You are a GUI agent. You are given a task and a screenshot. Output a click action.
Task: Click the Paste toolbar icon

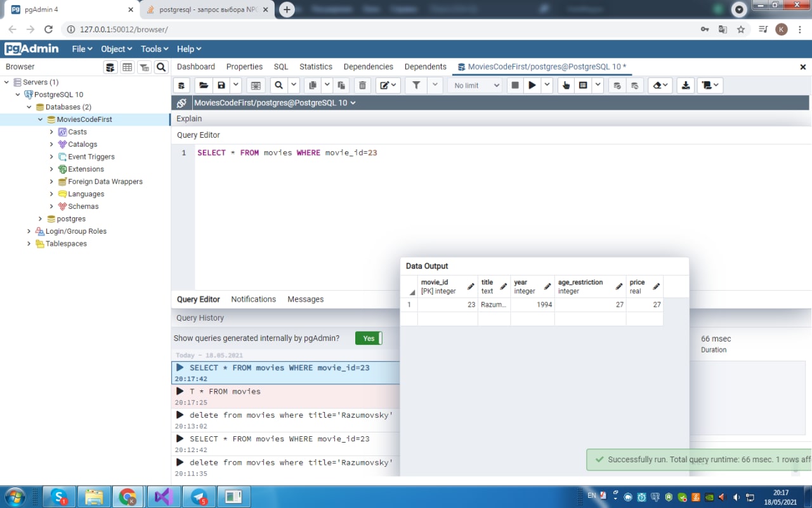pyautogui.click(x=341, y=85)
